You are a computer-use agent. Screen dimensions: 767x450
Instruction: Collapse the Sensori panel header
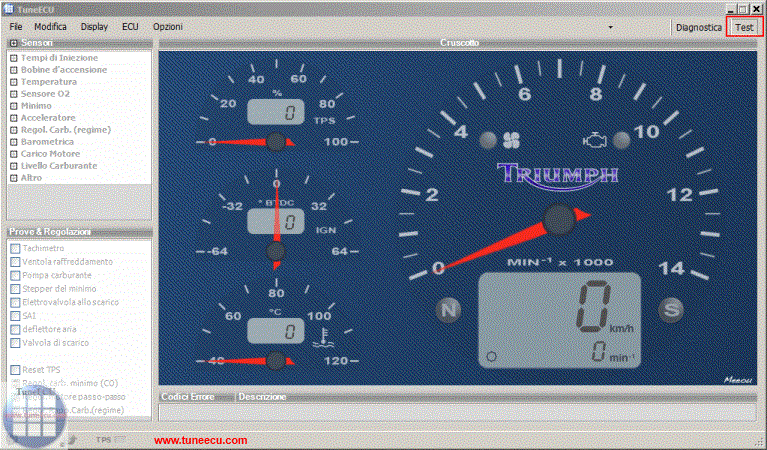point(14,43)
